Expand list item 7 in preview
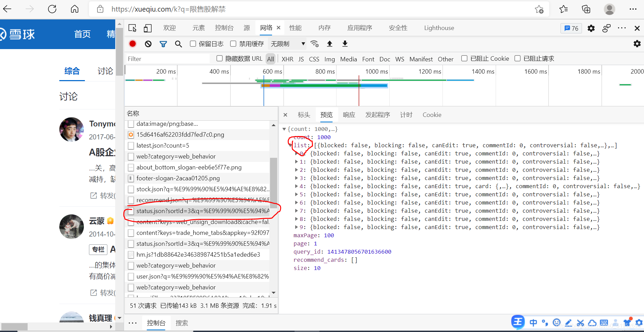Image resolution: width=644 pixels, height=332 pixels. (296, 211)
